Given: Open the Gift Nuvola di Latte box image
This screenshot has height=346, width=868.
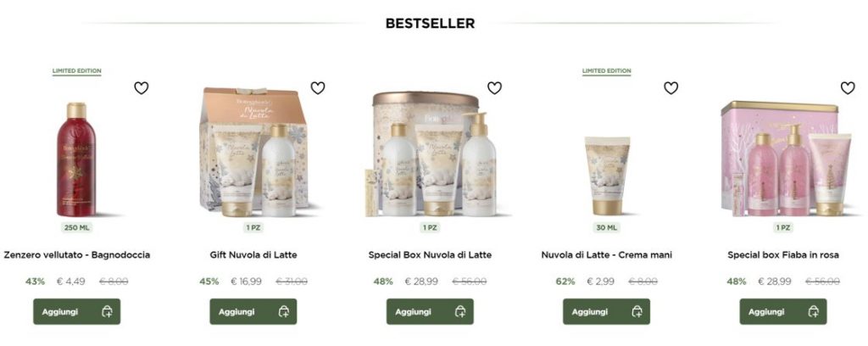Looking at the screenshot, I should pos(254,152).
